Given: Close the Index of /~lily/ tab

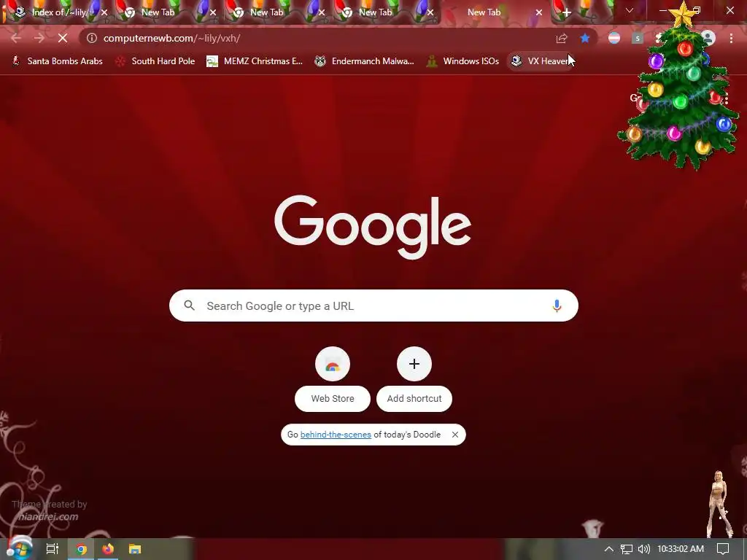Looking at the screenshot, I should (104, 13).
